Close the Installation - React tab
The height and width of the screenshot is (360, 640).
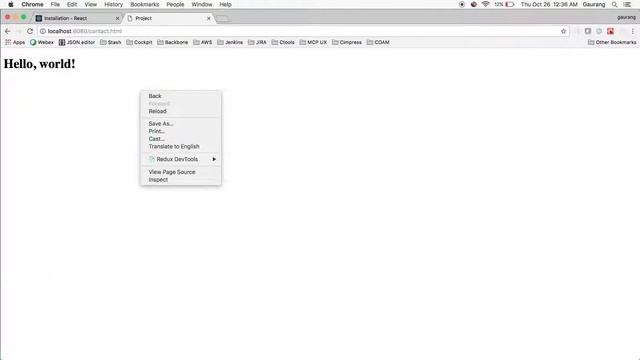coord(118,18)
